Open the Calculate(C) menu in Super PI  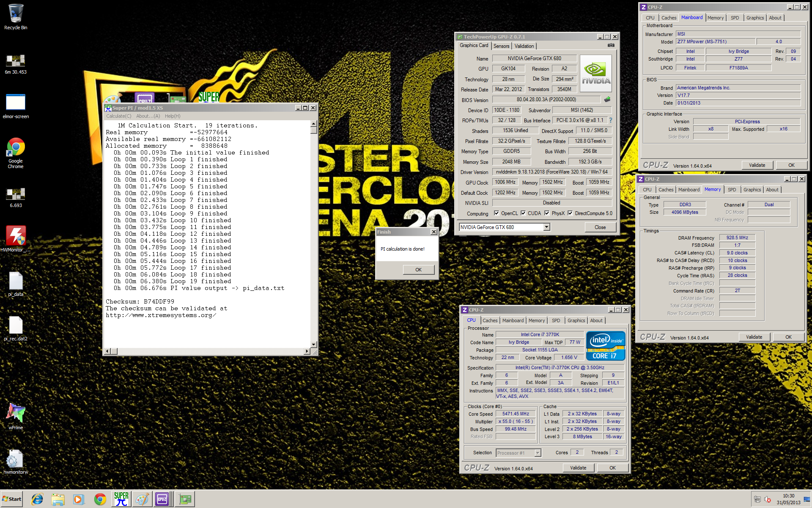click(118, 116)
